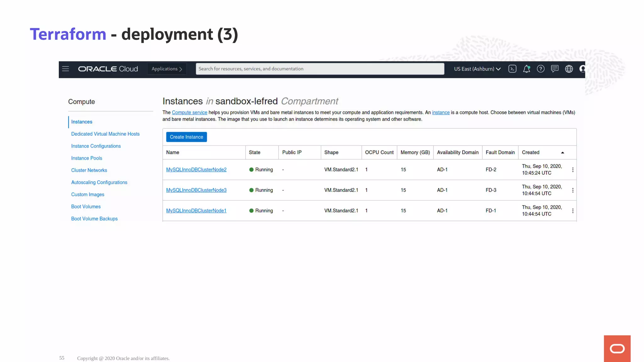
Task: Open Instance Pools in sidebar
Action: pos(86,158)
